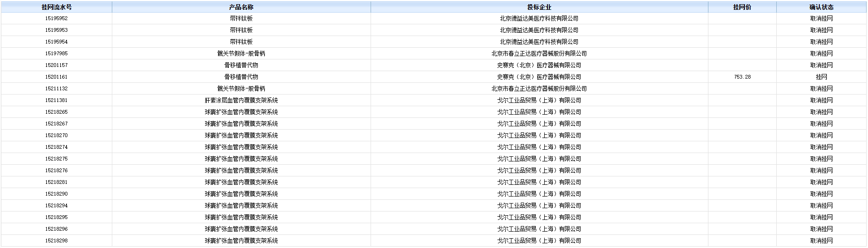Click serial number 15197965
This screenshot has width=868, height=248.
coord(56,54)
